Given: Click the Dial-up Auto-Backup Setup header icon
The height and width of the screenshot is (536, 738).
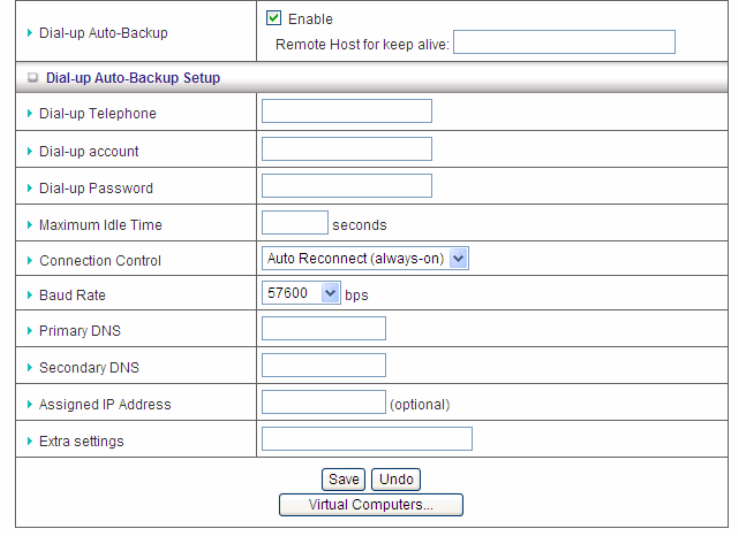Looking at the screenshot, I should 33,77.
